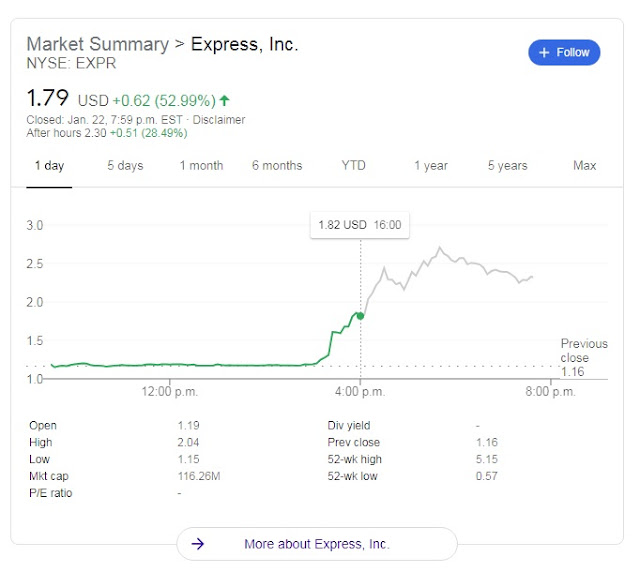Click the plus icon on Follow

(544, 52)
